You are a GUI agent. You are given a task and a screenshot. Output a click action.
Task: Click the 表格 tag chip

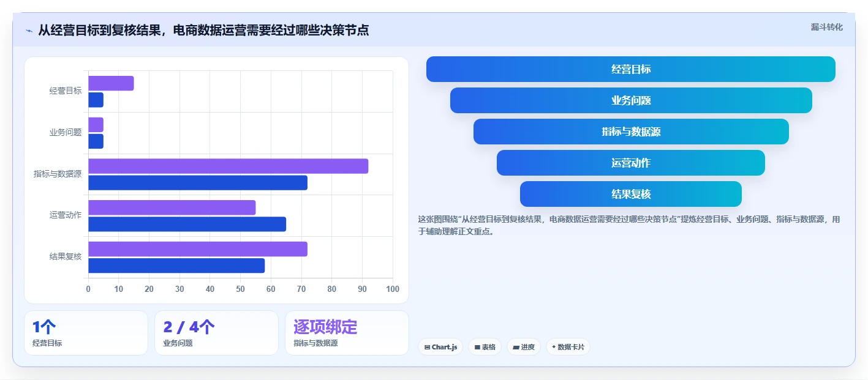click(485, 347)
